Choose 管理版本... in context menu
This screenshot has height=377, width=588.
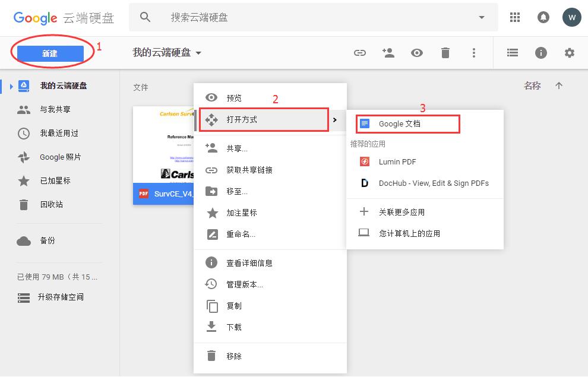tap(270, 284)
